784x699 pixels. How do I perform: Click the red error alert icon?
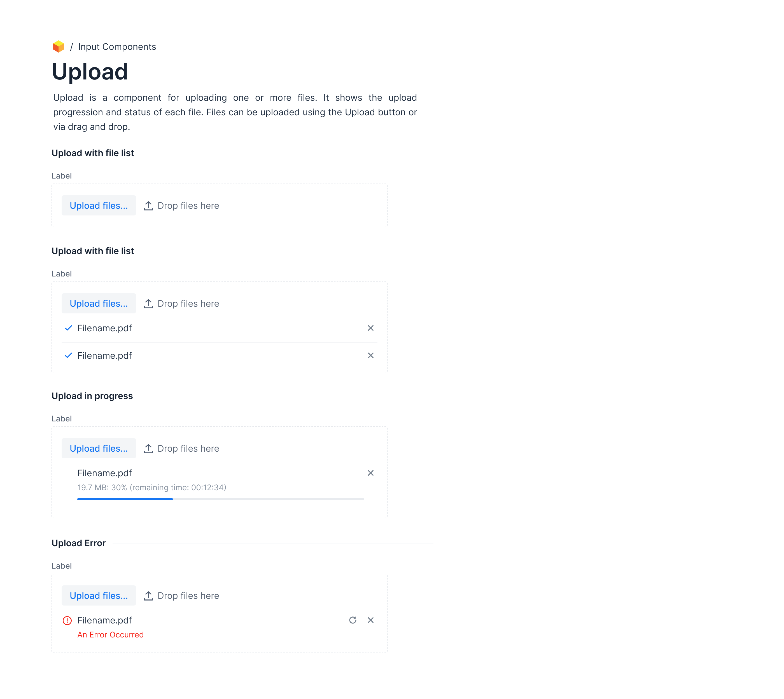(x=67, y=620)
